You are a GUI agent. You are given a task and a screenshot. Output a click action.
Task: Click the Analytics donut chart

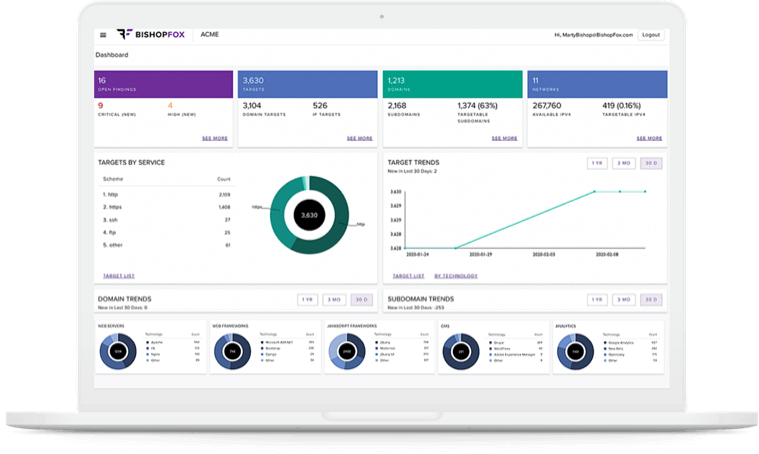click(575, 351)
